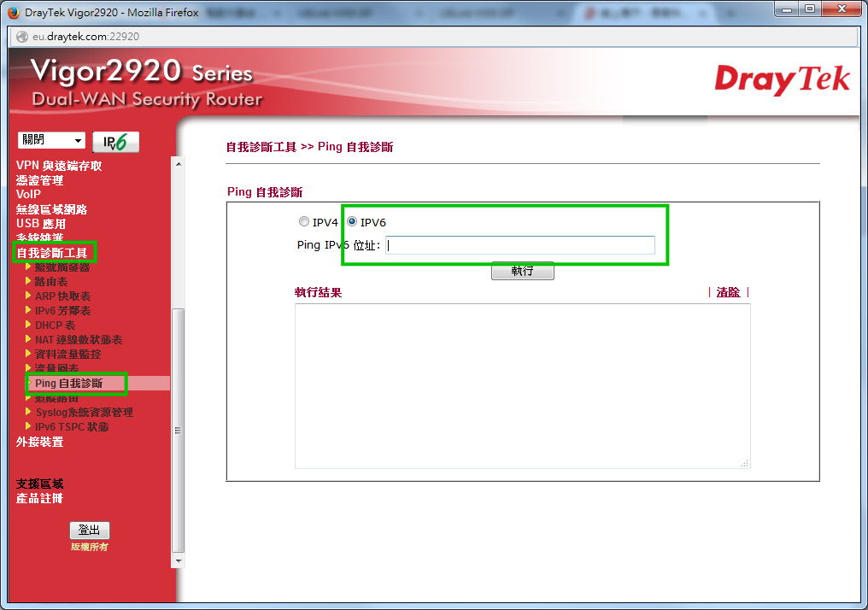Image resolution: width=868 pixels, height=610 pixels.
Task: Click the DrayTek logo in the header
Action: (782, 79)
